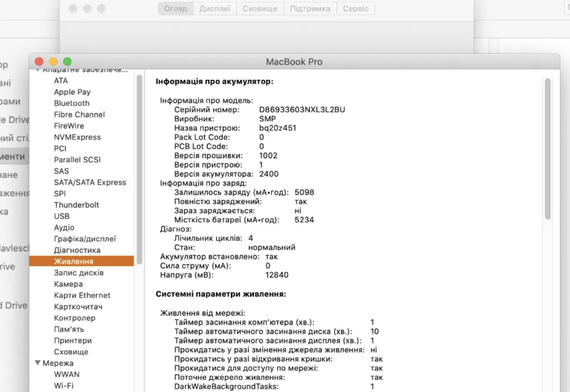Viewport: 570px width, 392px height.
Task: Click the Лічильник циклів label
Action: pyautogui.click(x=208, y=238)
